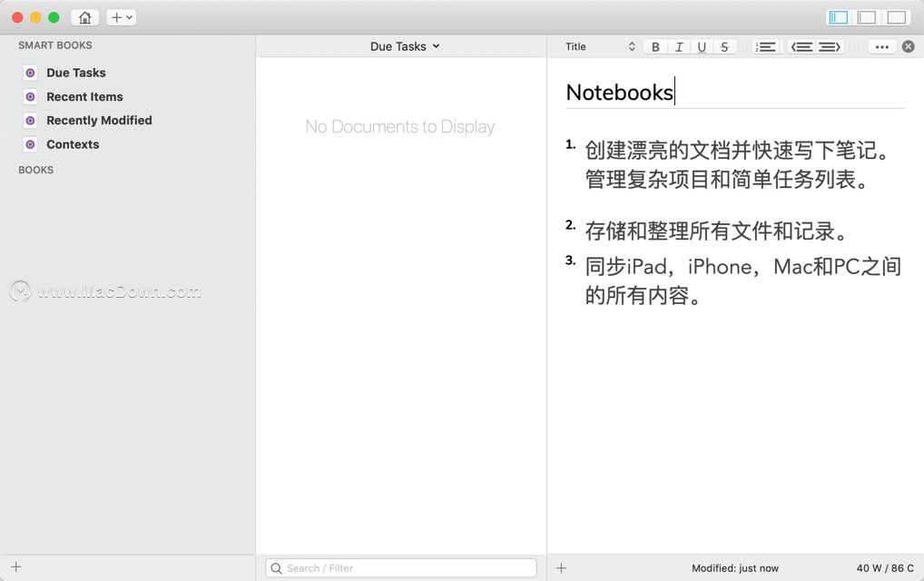This screenshot has height=581, width=924.
Task: Apply a numbered list to the text
Action: [x=765, y=46]
